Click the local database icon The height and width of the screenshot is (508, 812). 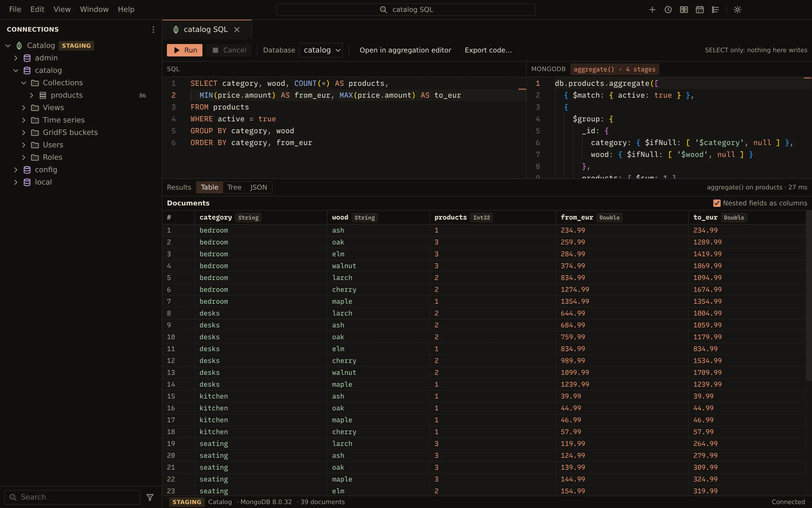[x=27, y=182]
